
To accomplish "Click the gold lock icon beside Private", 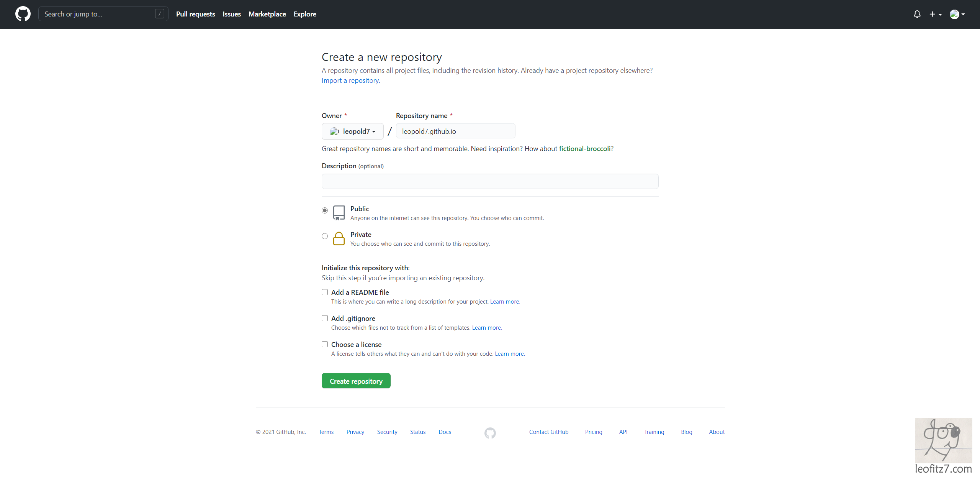I will 339,238.
